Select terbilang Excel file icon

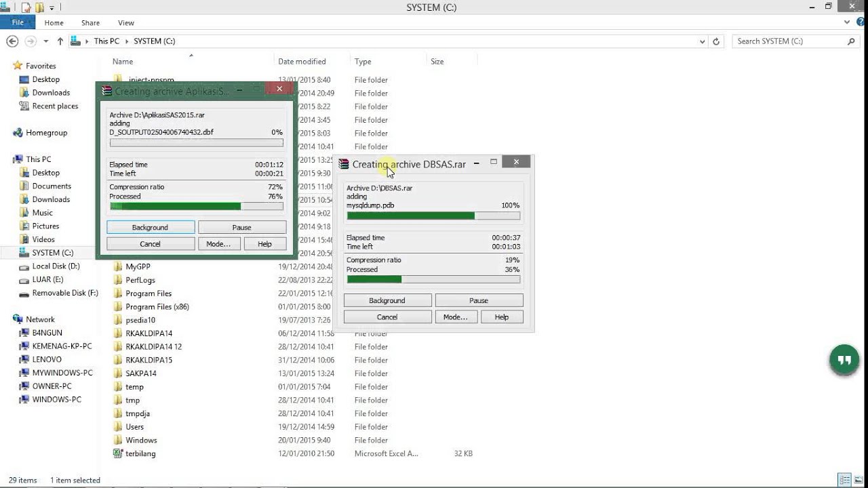(118, 453)
